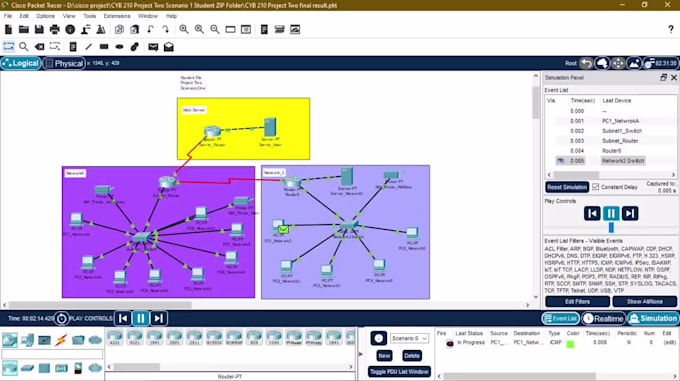Screen dimensions: 680x381
Task: Open the Edit menu
Action: point(24,16)
